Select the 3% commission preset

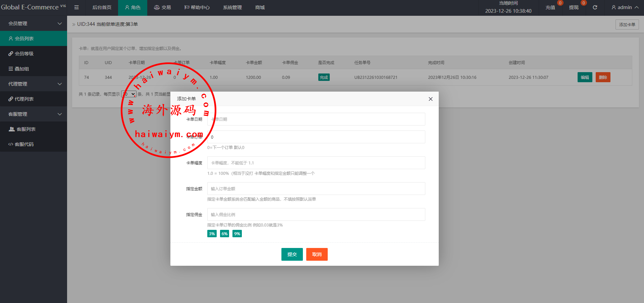(x=212, y=234)
